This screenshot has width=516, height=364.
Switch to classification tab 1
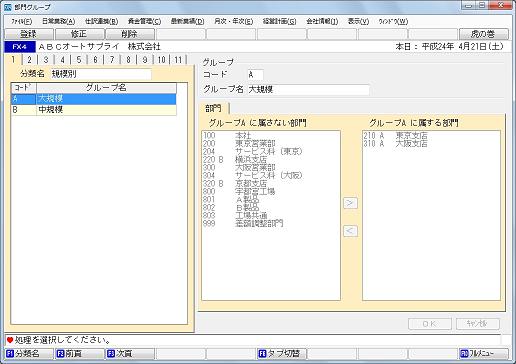pos(13,60)
